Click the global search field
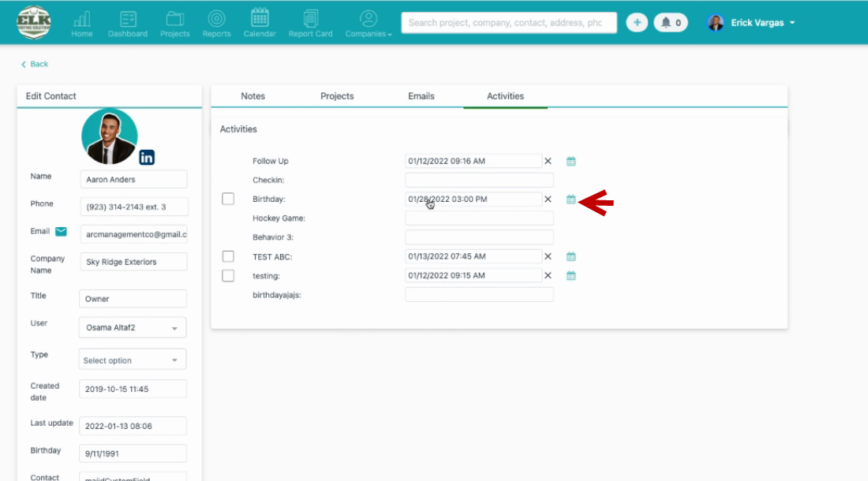This screenshot has height=481, width=868. [x=509, y=23]
